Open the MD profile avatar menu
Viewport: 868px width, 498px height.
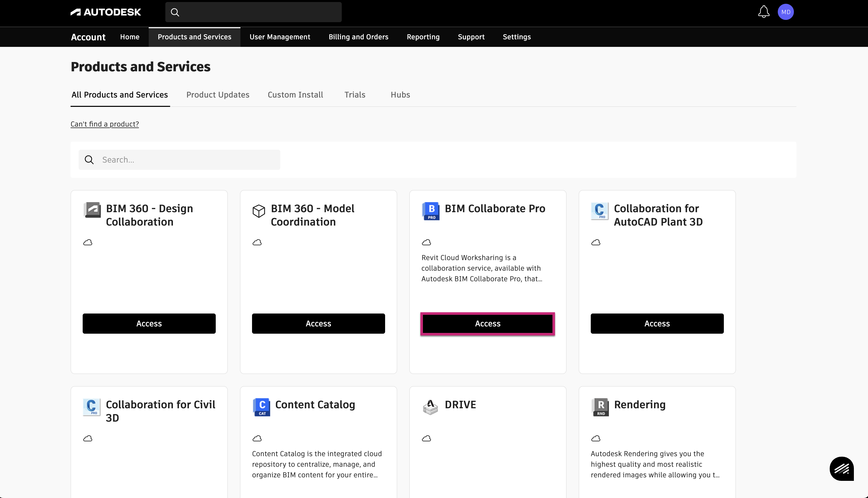pyautogui.click(x=786, y=12)
